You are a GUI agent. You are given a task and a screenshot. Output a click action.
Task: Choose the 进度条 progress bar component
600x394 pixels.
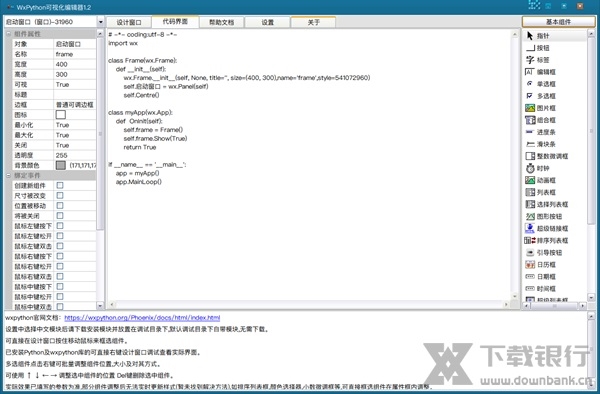[x=541, y=132]
